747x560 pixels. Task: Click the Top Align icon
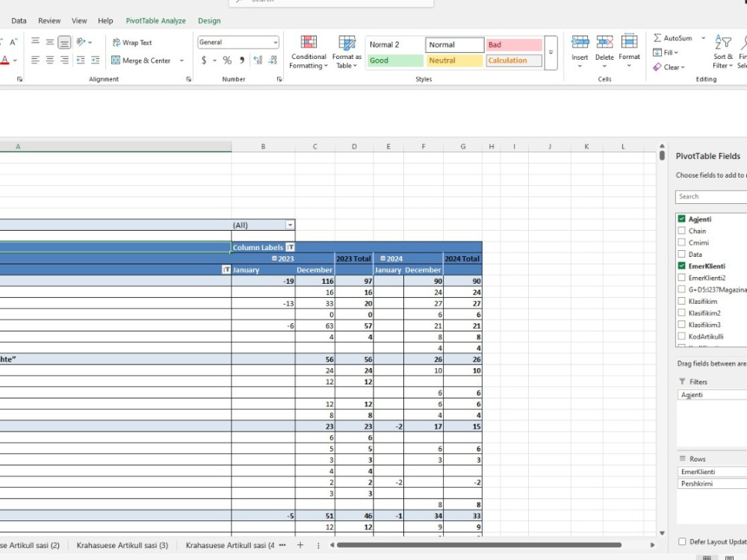35,42
